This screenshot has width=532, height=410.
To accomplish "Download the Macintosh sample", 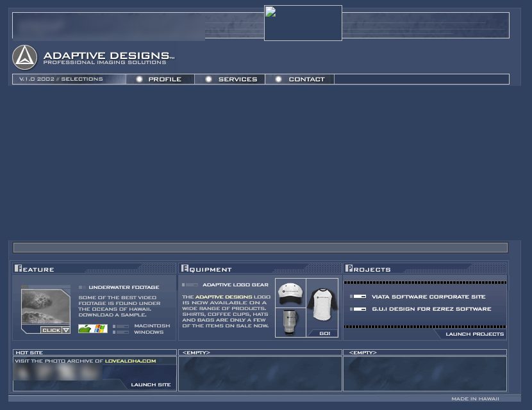I will click(152, 325).
